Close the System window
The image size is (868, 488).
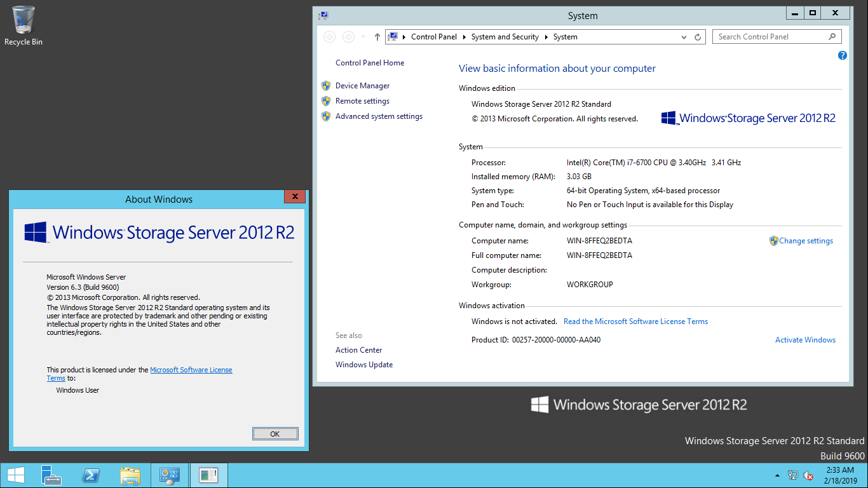pyautogui.click(x=836, y=13)
